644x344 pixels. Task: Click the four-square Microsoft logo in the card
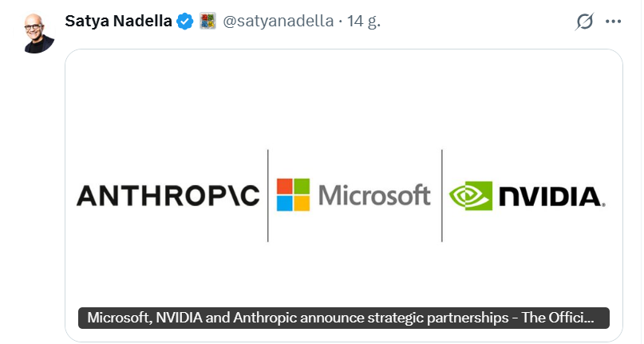(293, 195)
